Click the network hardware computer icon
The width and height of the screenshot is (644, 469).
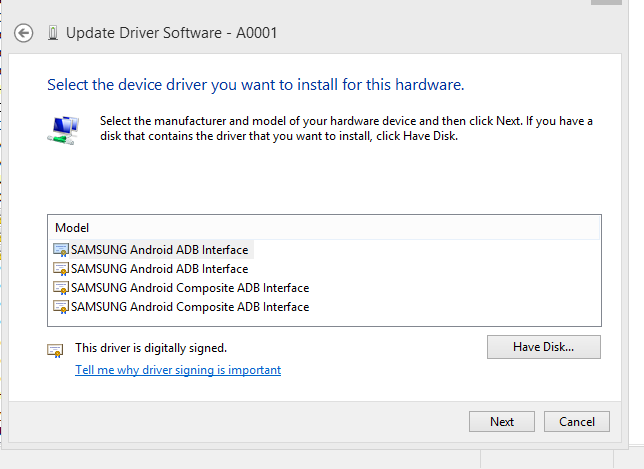coord(63,130)
